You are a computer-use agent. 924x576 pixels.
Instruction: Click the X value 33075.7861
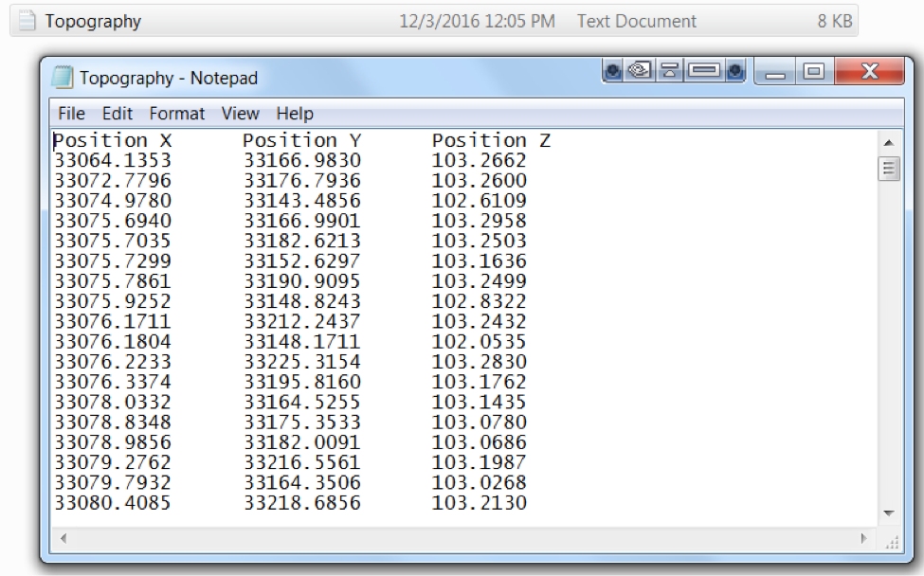(x=113, y=281)
